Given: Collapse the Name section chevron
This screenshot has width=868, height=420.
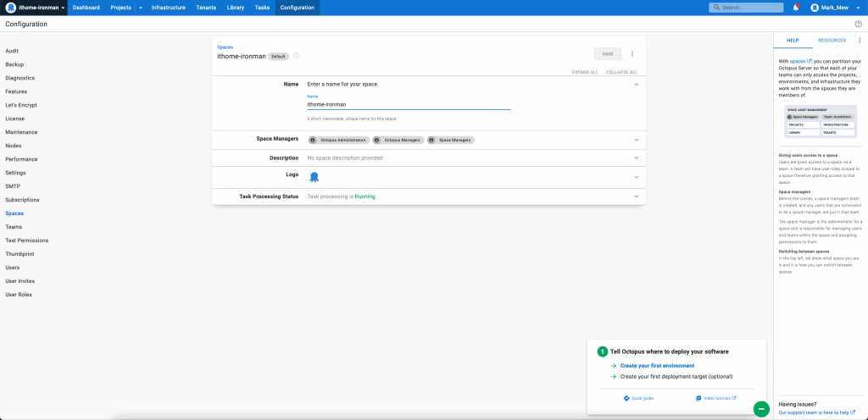Looking at the screenshot, I should [636, 85].
